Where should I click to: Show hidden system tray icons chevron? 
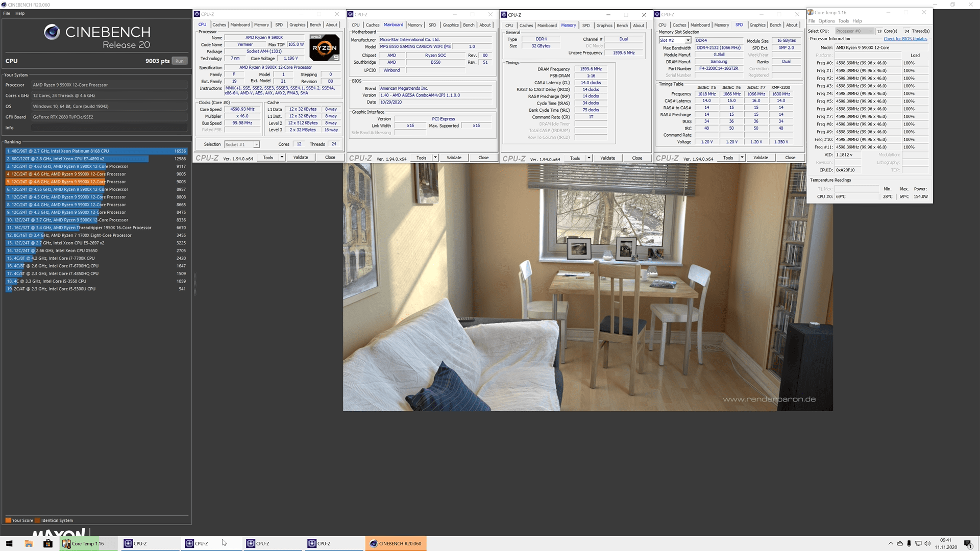pos(891,543)
